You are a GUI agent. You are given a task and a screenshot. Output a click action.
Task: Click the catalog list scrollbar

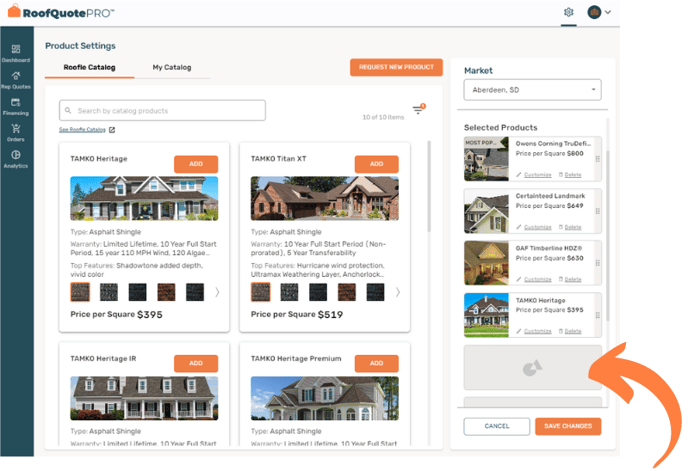click(x=429, y=186)
